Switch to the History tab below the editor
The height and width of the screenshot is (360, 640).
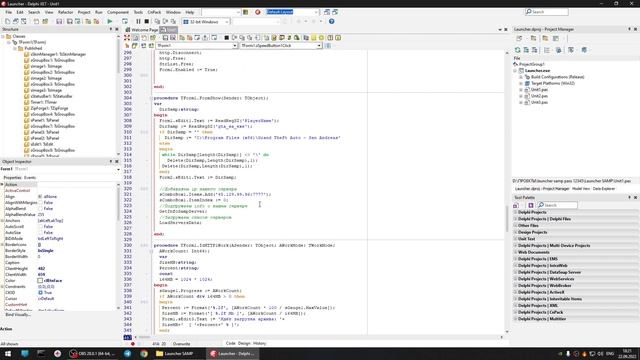pyautogui.click(x=260, y=344)
